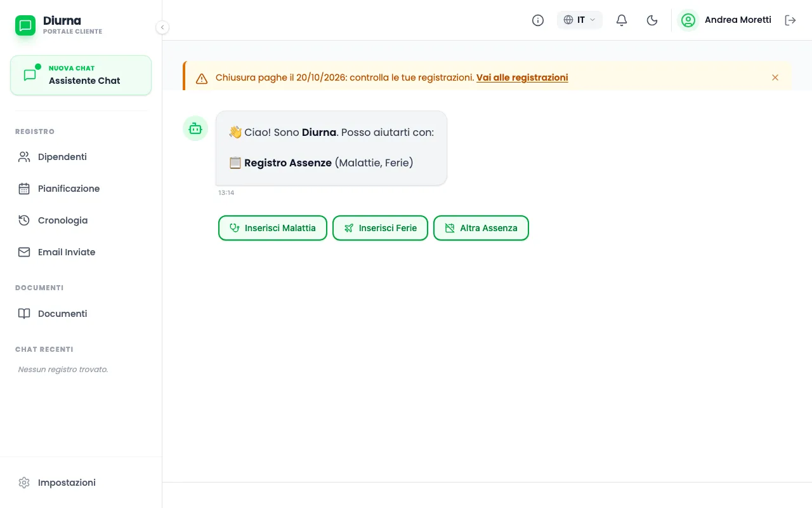
Task: Open the IT language dropdown
Action: click(x=580, y=20)
